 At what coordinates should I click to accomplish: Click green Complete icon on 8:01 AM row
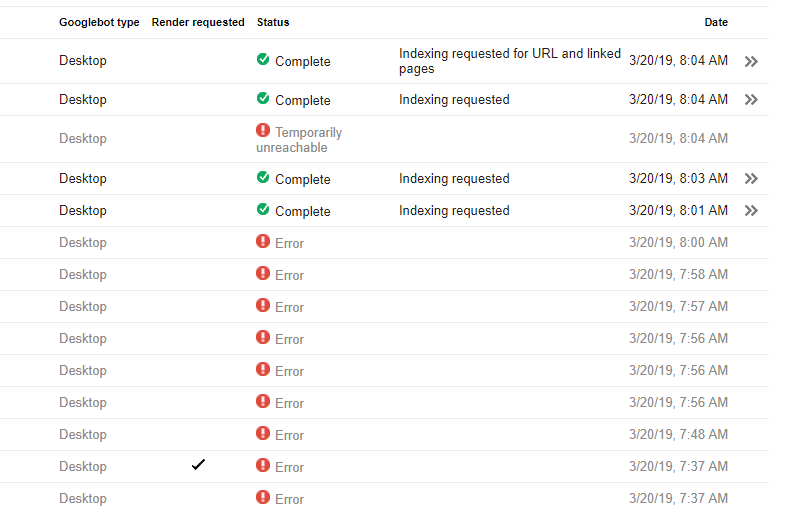[263, 210]
